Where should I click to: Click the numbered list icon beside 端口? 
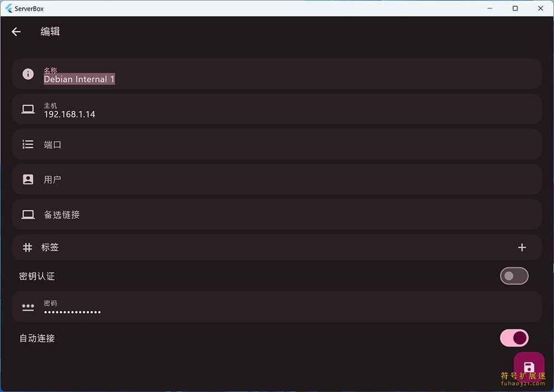point(28,144)
